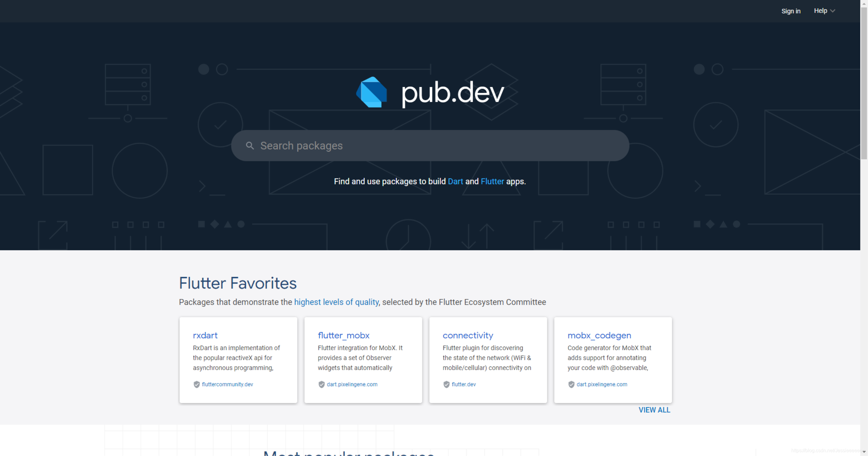Open the mobx_codegen package

[599, 335]
